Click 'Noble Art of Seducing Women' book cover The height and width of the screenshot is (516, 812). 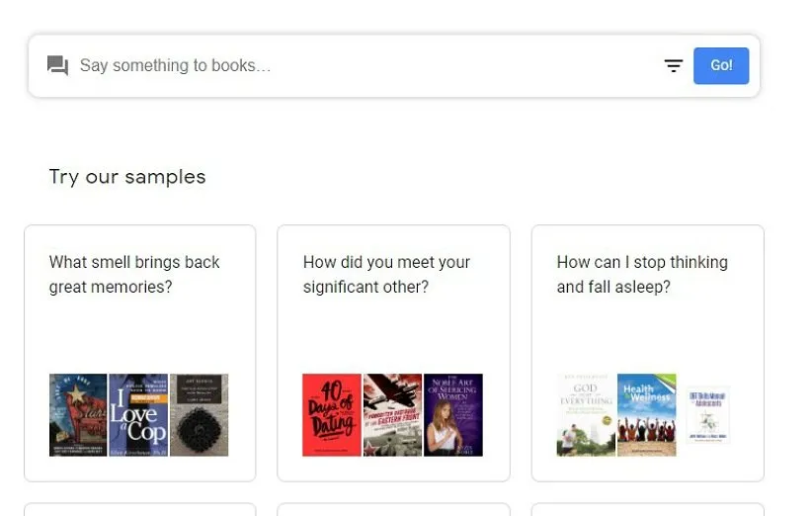(453, 415)
